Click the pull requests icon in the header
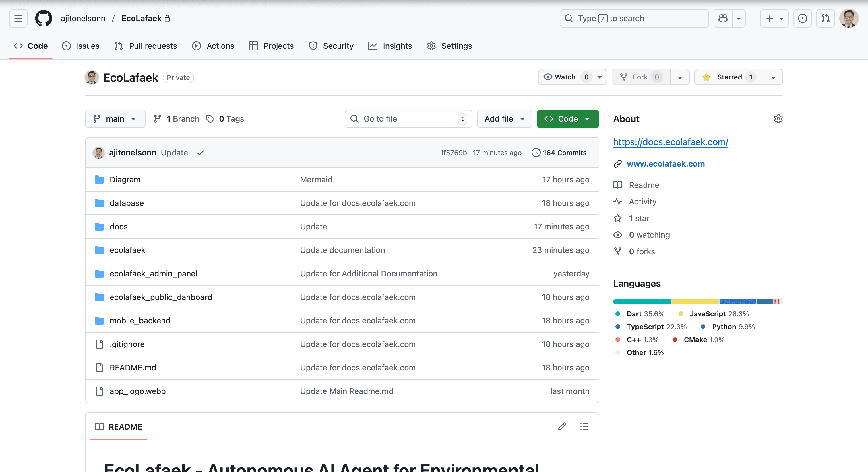This screenshot has width=868, height=472. (x=825, y=18)
